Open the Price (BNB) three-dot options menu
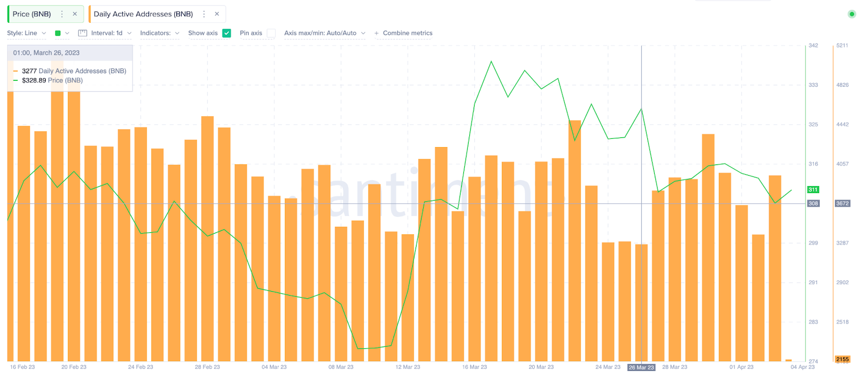868x377 pixels. click(62, 14)
